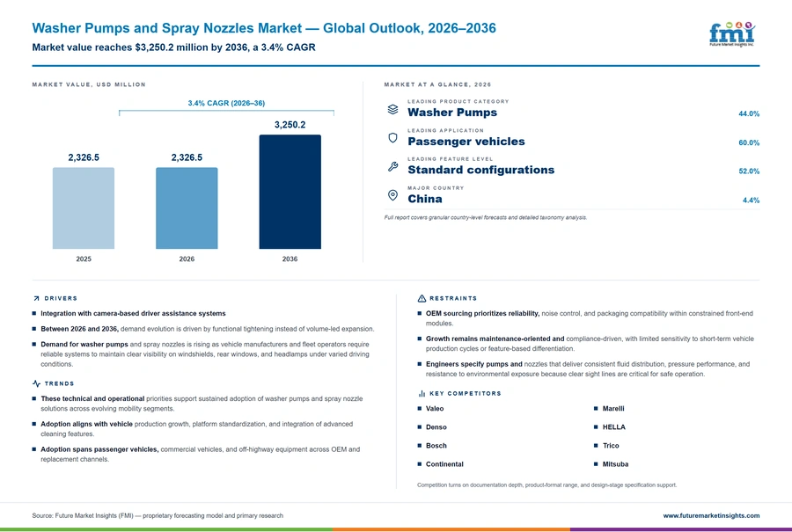Click the competitor name 'Marelli'
The height and width of the screenshot is (532, 792).
pyautogui.click(x=613, y=408)
